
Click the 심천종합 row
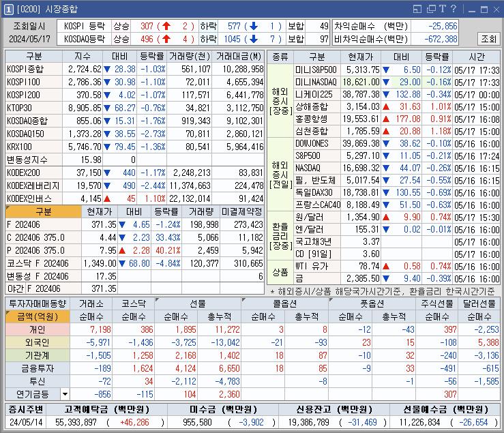397,131
